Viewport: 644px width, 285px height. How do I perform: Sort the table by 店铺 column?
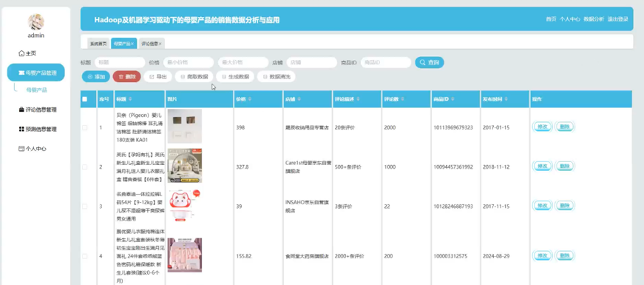coord(299,99)
